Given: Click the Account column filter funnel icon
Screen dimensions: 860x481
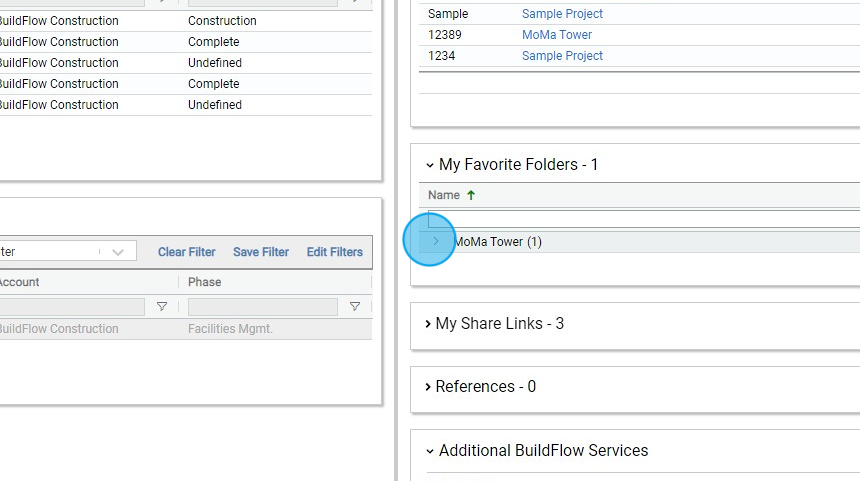Looking at the screenshot, I should [x=161, y=307].
